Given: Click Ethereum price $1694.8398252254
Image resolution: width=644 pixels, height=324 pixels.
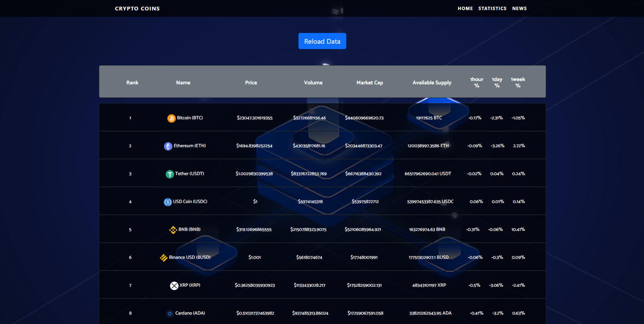Looking at the screenshot, I should click(x=254, y=146).
